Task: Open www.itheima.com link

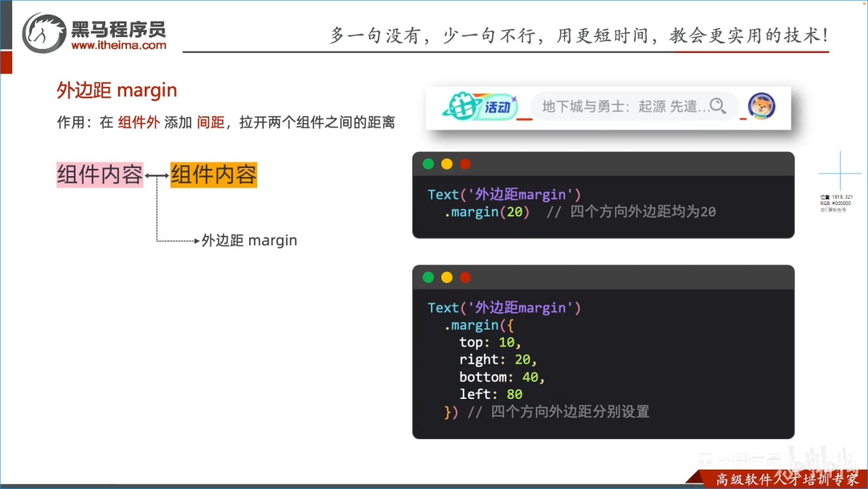Action: coord(118,45)
